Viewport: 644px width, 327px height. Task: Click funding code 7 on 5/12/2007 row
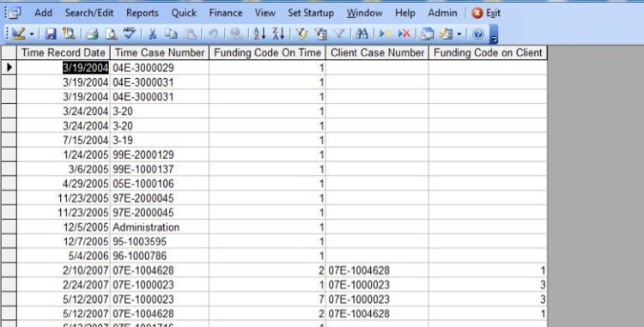click(267, 299)
